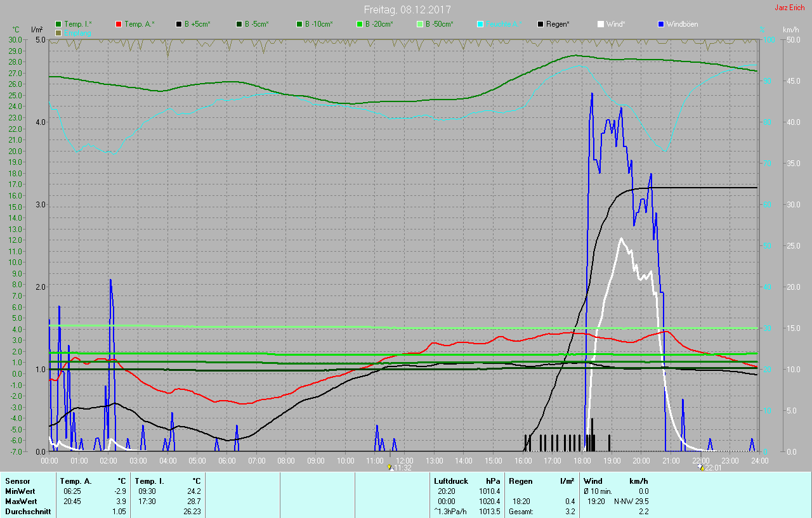
Task: Click the olive swatch in second legend row
Action: click(x=58, y=32)
